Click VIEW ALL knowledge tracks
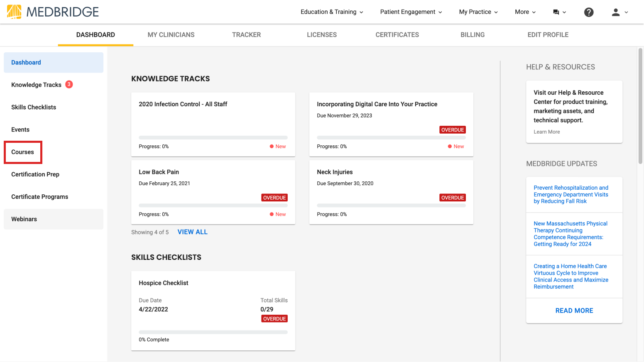This screenshot has height=362, width=644. click(x=193, y=232)
